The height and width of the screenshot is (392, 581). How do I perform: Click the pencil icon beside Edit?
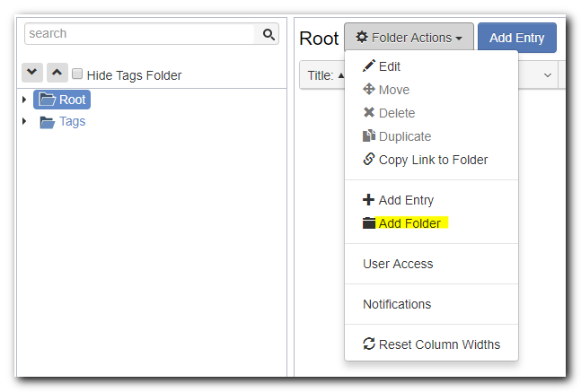coord(368,66)
